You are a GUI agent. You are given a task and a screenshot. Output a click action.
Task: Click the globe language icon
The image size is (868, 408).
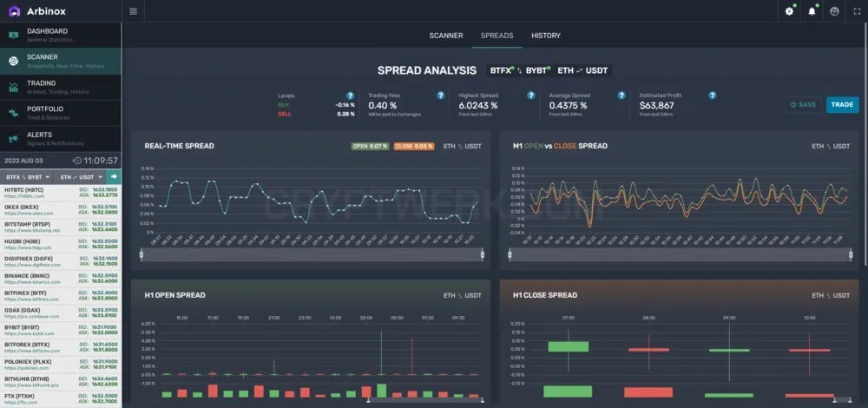(835, 11)
